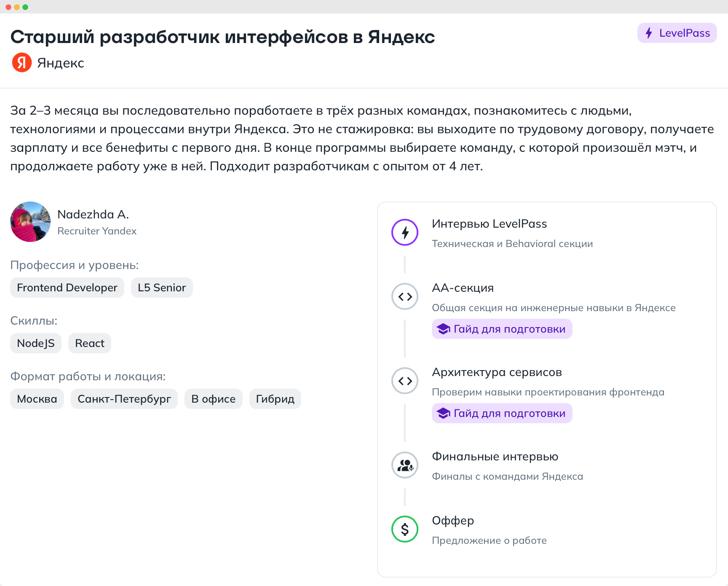This screenshot has width=728, height=586.
Task: Click the green maximize window dot
Action: (25, 7)
